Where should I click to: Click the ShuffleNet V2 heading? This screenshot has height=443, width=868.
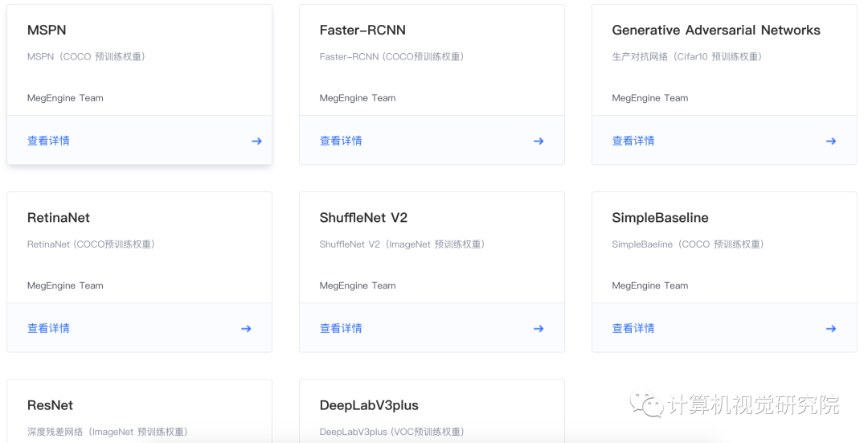click(363, 218)
